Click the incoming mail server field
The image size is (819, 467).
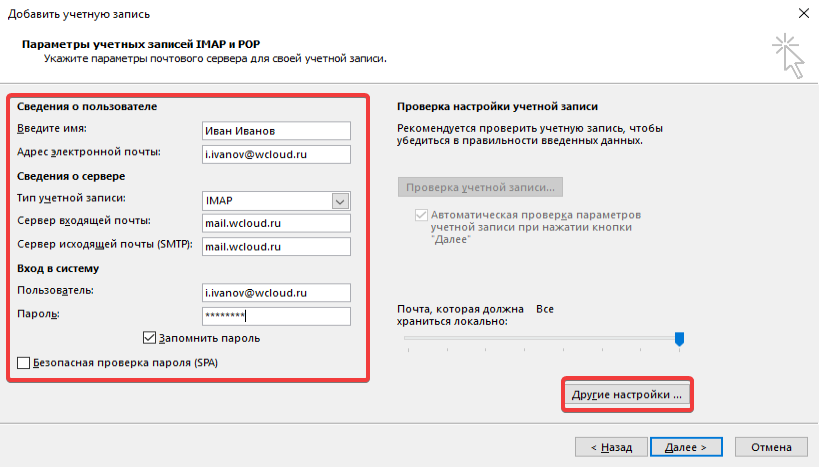point(275,223)
